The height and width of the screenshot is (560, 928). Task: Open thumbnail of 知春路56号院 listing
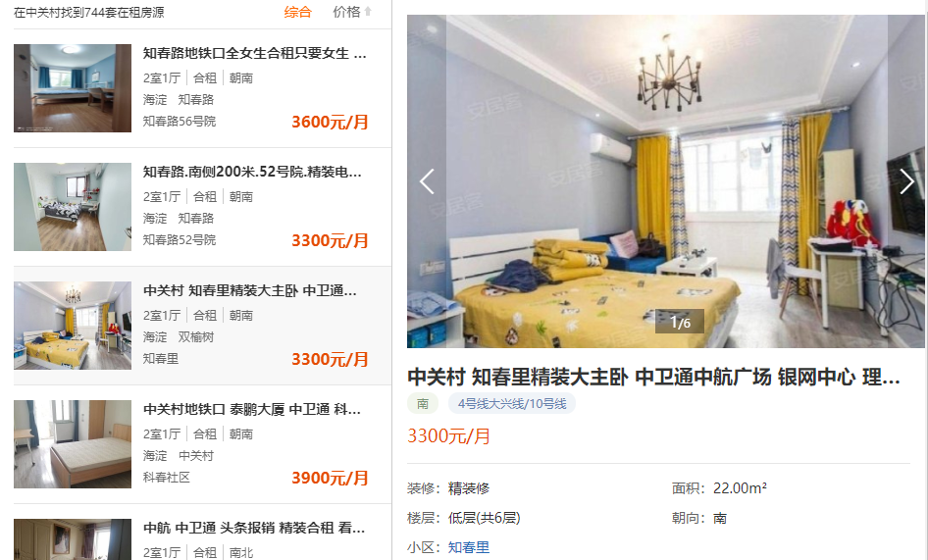(73, 87)
